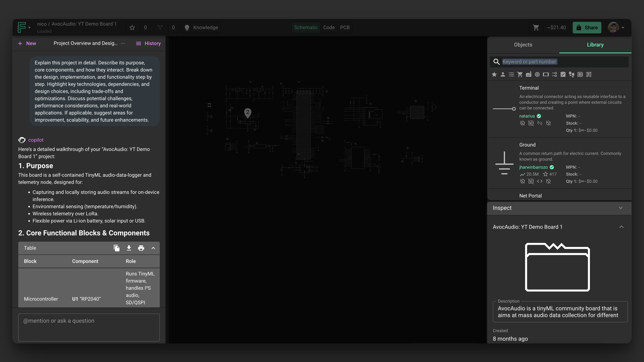
Task: Collapse the copilot Table block
Action: click(x=153, y=248)
